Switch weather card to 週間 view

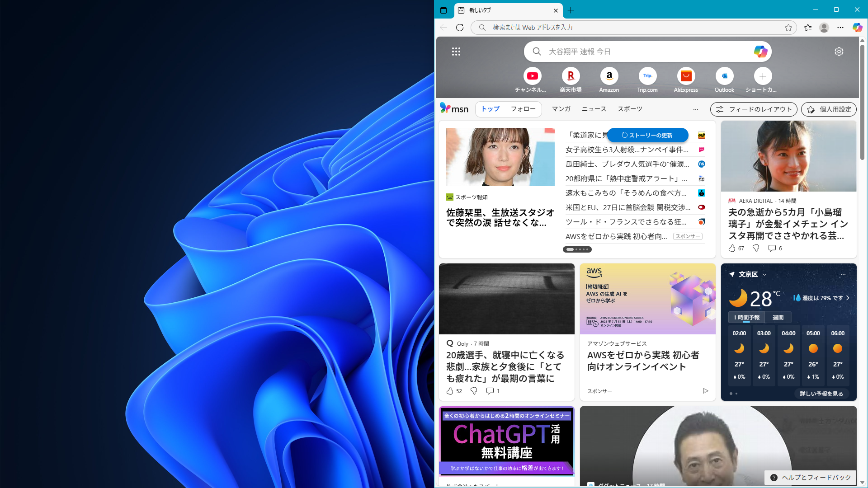click(x=778, y=318)
